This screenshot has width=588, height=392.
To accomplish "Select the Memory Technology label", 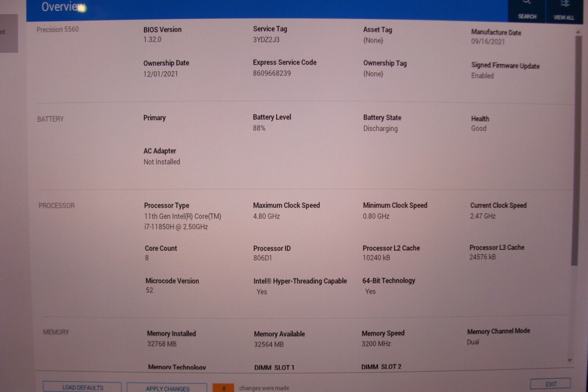I will tap(177, 367).
